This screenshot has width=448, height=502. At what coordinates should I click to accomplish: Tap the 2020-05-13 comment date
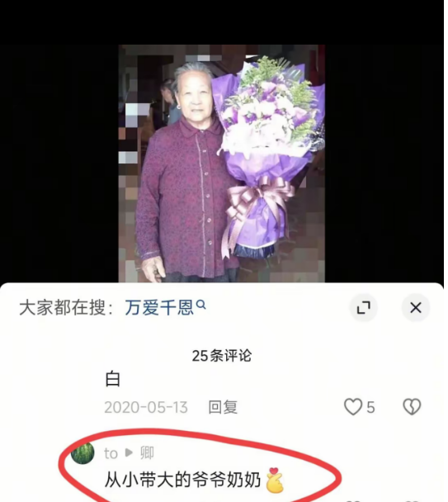(x=146, y=407)
